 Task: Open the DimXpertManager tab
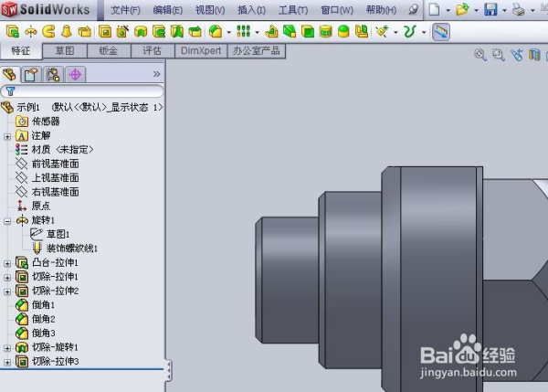click(x=75, y=75)
